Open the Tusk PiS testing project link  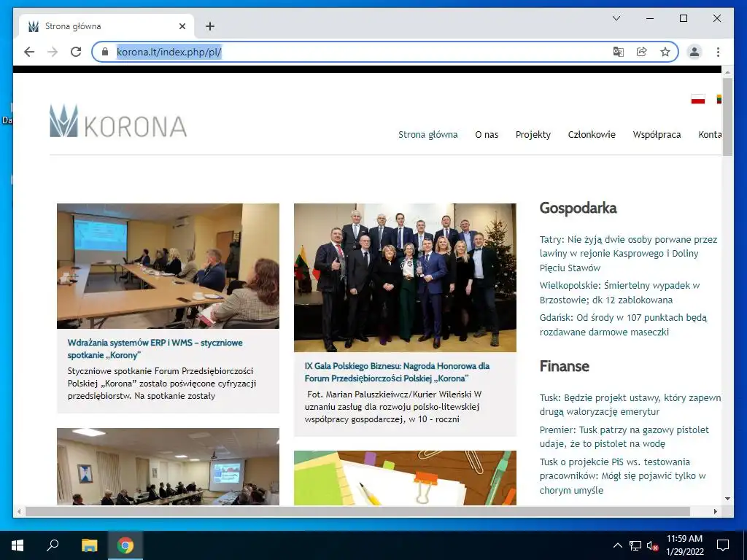[622, 475]
